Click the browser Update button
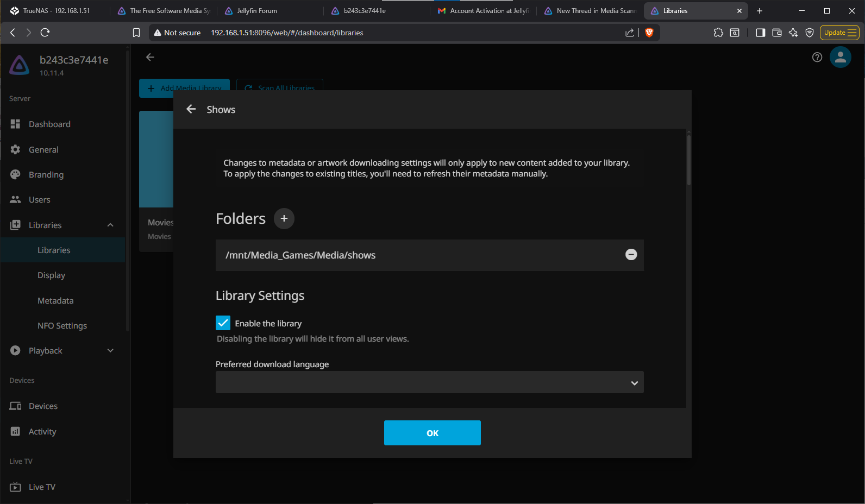 (839, 33)
